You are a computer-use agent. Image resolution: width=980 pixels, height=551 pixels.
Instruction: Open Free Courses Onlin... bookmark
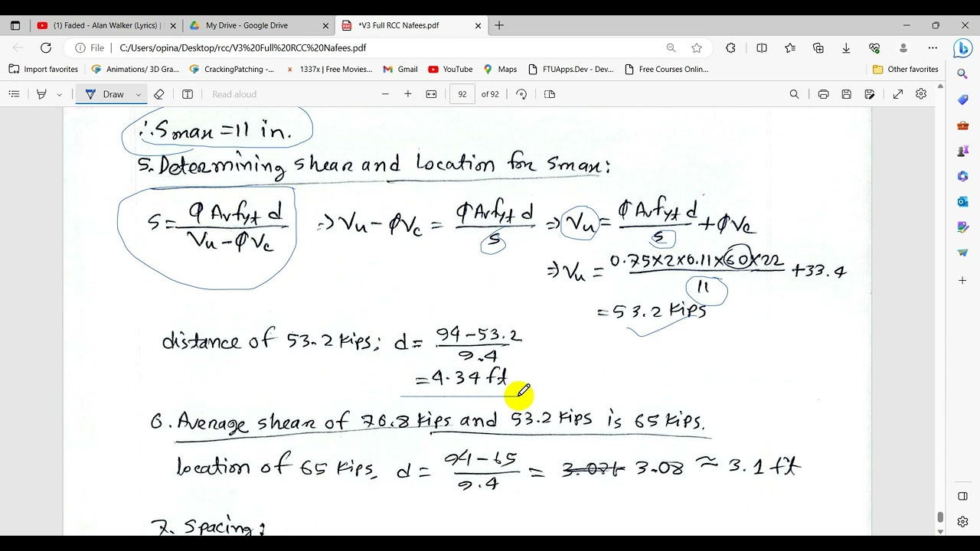click(666, 69)
